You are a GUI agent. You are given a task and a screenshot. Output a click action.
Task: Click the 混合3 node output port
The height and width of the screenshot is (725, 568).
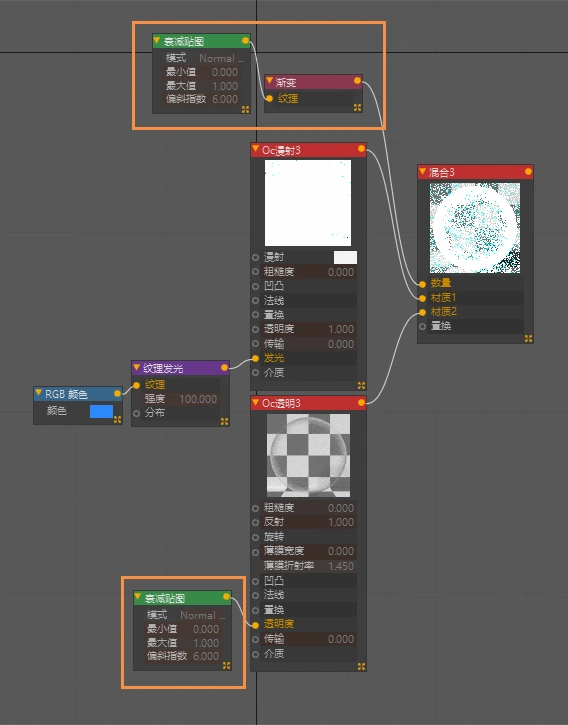pyautogui.click(x=528, y=172)
